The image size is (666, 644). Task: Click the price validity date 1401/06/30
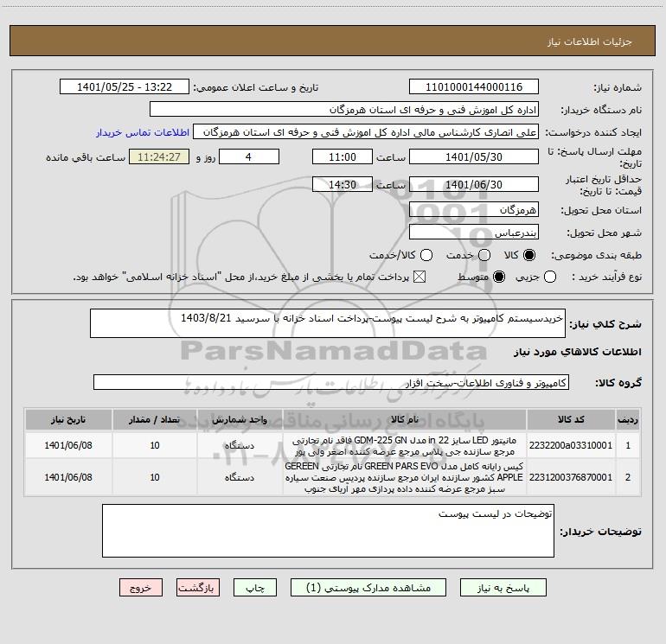tap(474, 185)
